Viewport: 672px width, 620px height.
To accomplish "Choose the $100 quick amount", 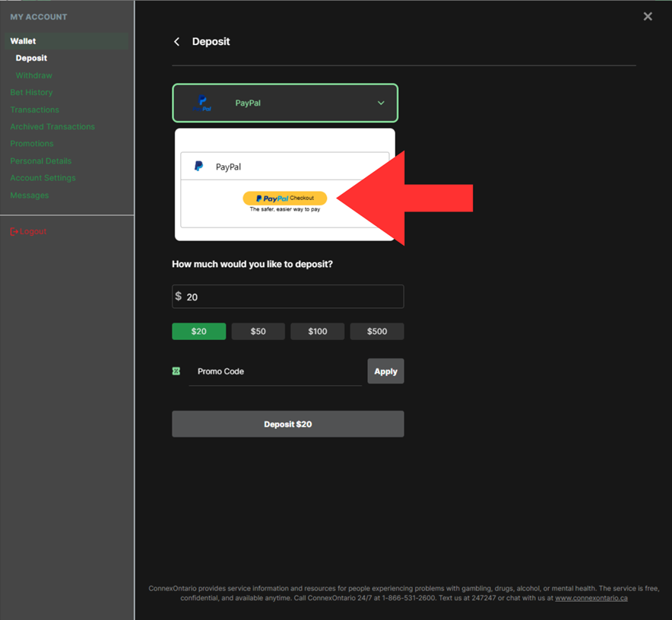I will coord(318,332).
